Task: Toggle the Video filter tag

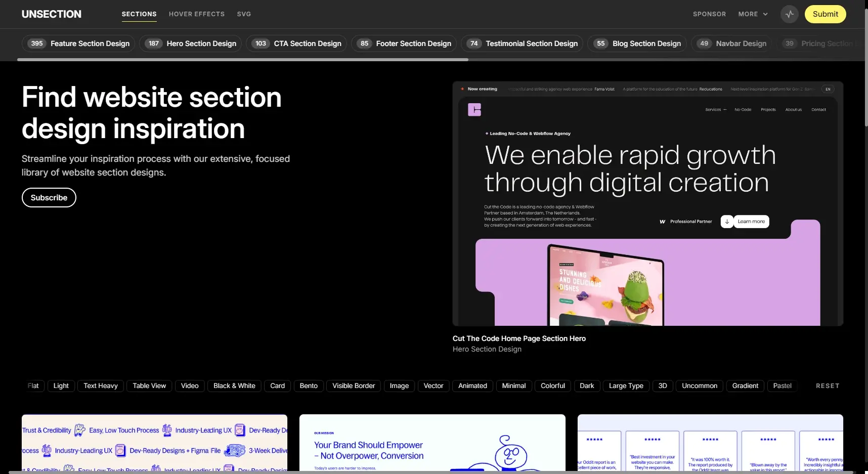Action: pos(190,386)
